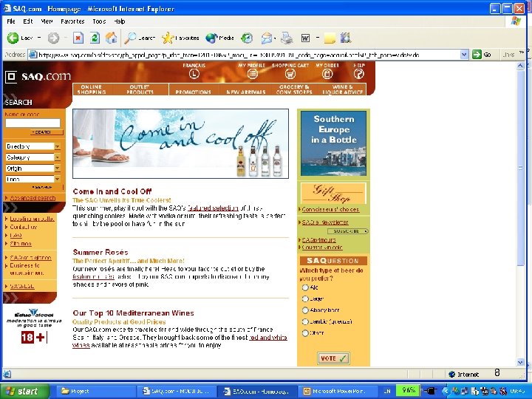The image size is (532, 399).
Task: Select the fourth beer poll option
Action: click(305, 321)
